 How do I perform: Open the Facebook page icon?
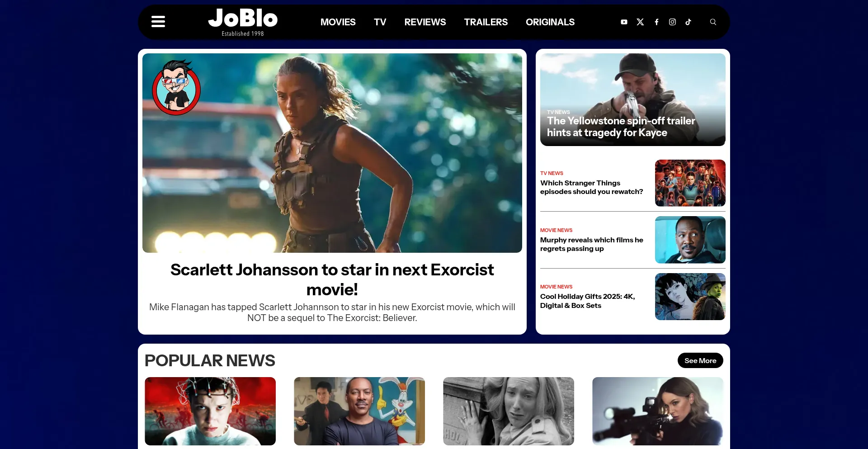click(x=656, y=22)
